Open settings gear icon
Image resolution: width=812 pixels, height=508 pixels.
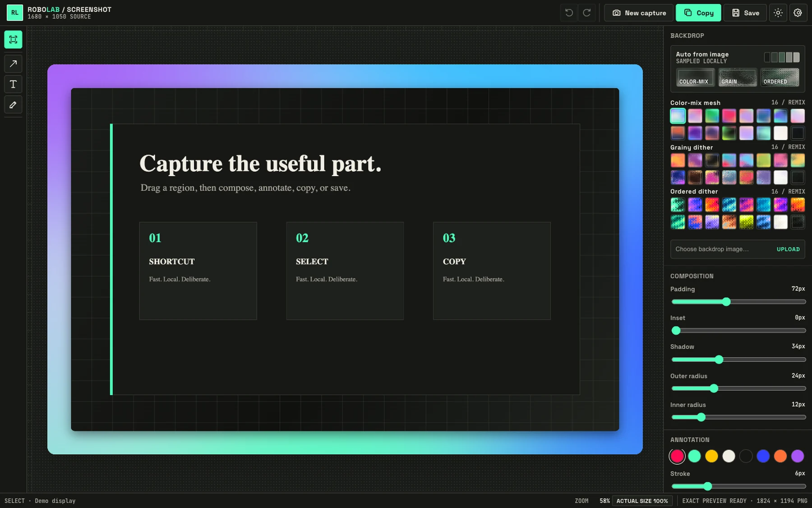click(798, 13)
